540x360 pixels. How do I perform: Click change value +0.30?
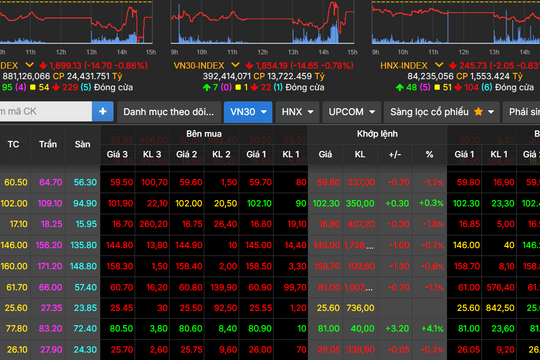coord(397,203)
